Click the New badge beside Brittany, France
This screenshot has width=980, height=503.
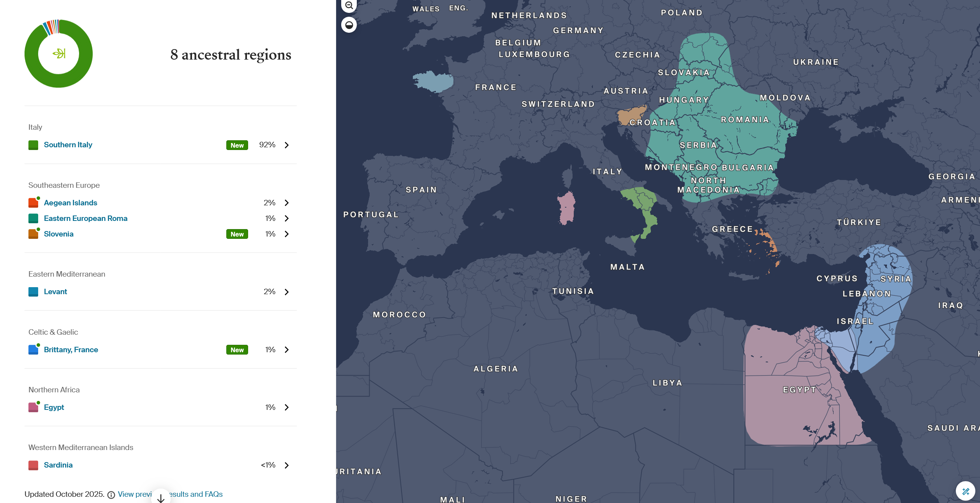[x=237, y=350]
